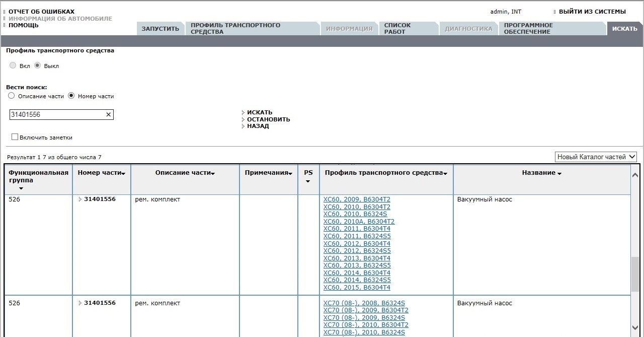
Task: Click sort arrow next to Примечания header
Action: [x=291, y=173]
